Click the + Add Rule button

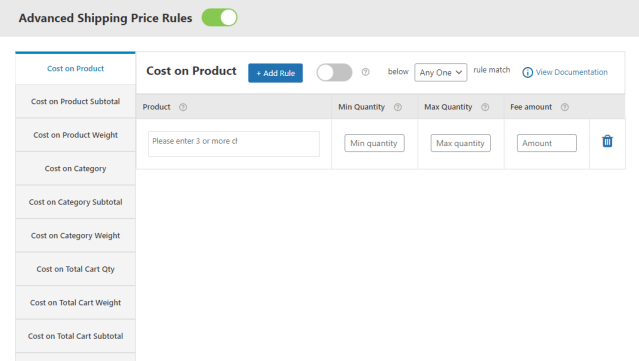coord(275,73)
